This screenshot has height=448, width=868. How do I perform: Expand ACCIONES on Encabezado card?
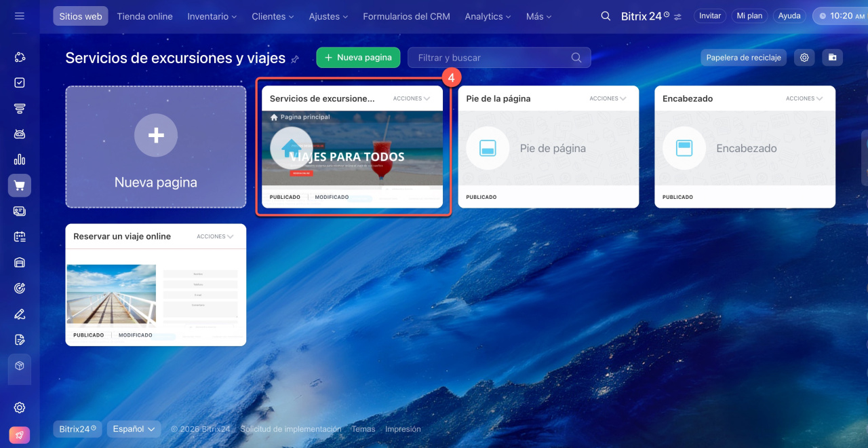(x=804, y=98)
